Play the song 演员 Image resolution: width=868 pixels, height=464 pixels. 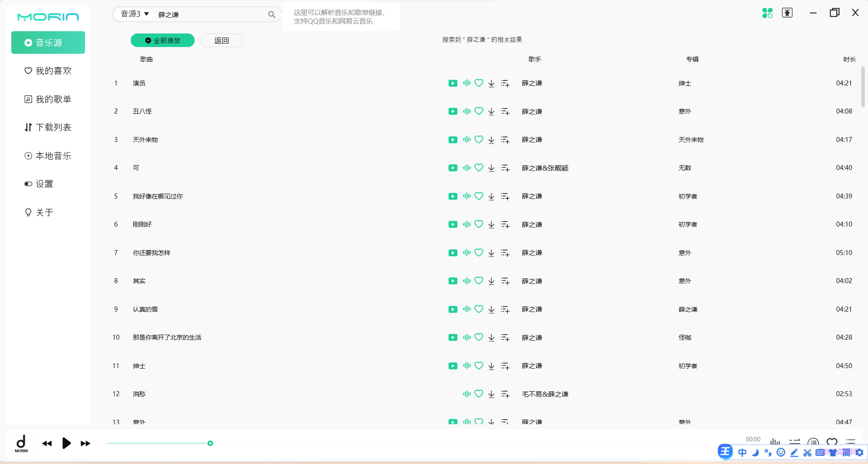pyautogui.click(x=453, y=83)
